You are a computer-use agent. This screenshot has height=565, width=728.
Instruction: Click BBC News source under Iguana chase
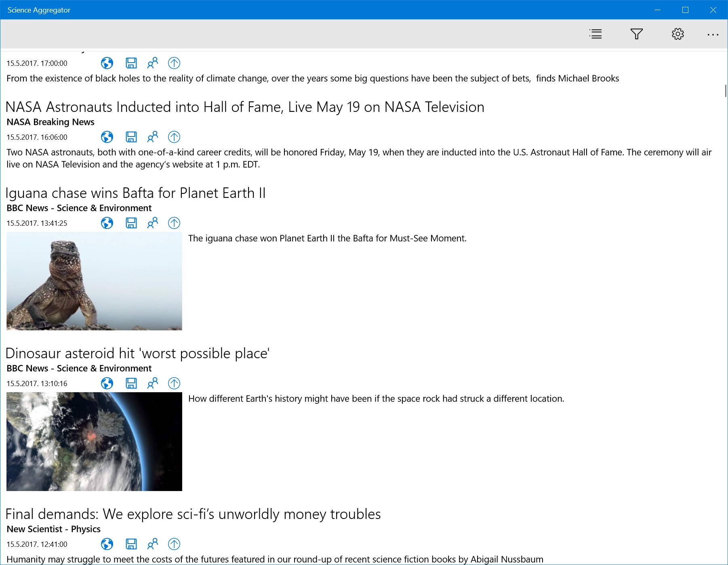79,208
